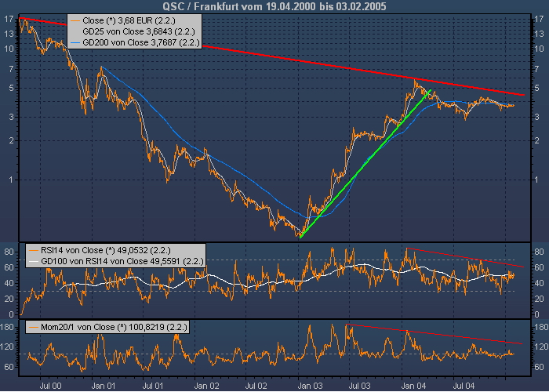Select the GD100 von RSI14 legend entry
This screenshot has width=549, height=392.
122,261
